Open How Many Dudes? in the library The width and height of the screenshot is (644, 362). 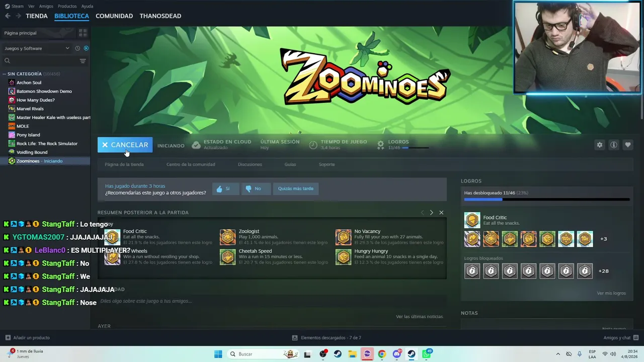[x=45, y=100]
